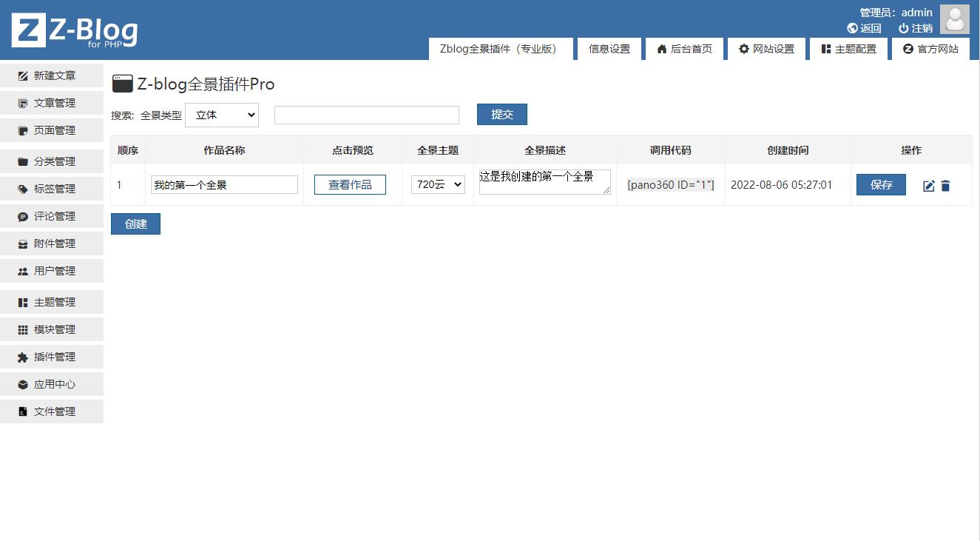The image size is (980, 541).
Task: Open 文章管理 in the sidebar
Action: [52, 103]
